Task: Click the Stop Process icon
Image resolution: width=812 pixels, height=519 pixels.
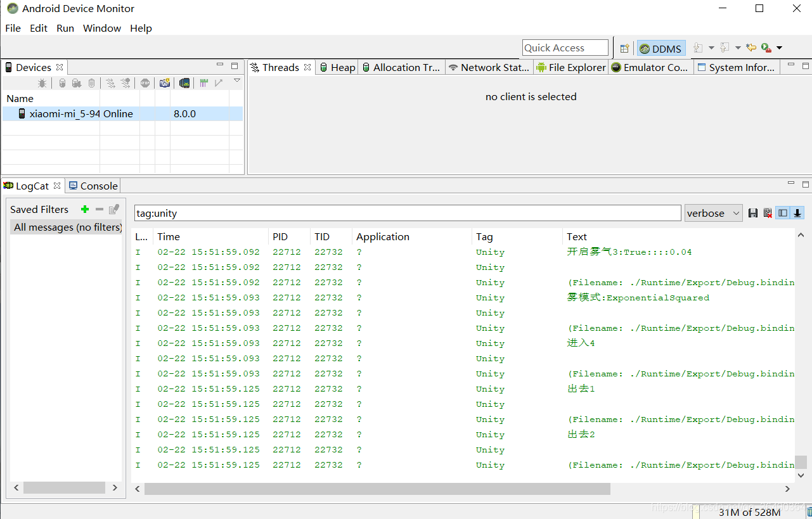Action: [145, 83]
